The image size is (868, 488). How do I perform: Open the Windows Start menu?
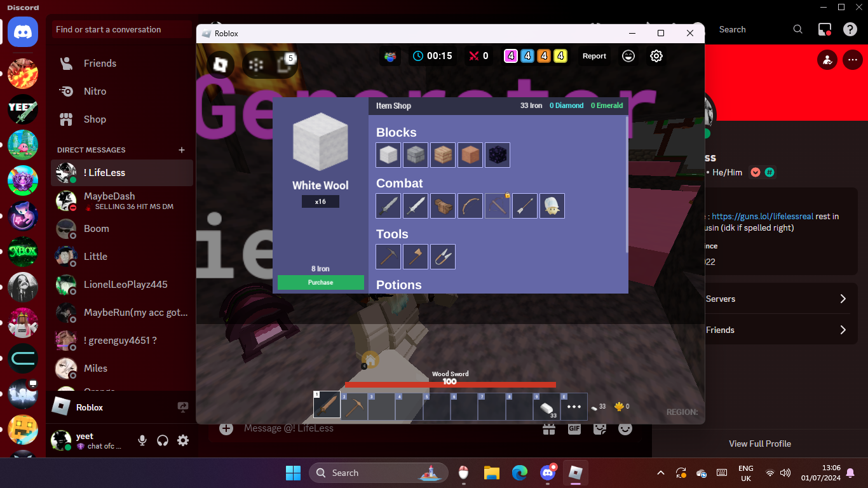click(293, 473)
